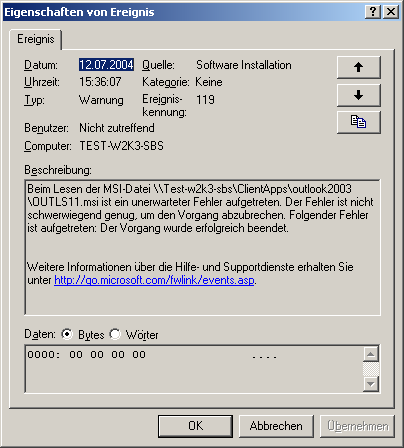Click the Übernehmen button
404x448 pixels.
pos(357,426)
